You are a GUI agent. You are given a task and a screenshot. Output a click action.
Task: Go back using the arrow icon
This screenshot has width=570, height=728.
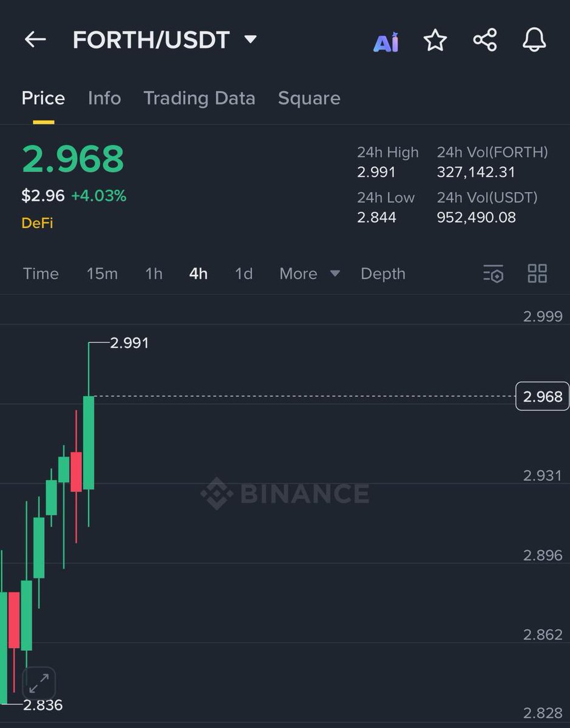point(35,40)
